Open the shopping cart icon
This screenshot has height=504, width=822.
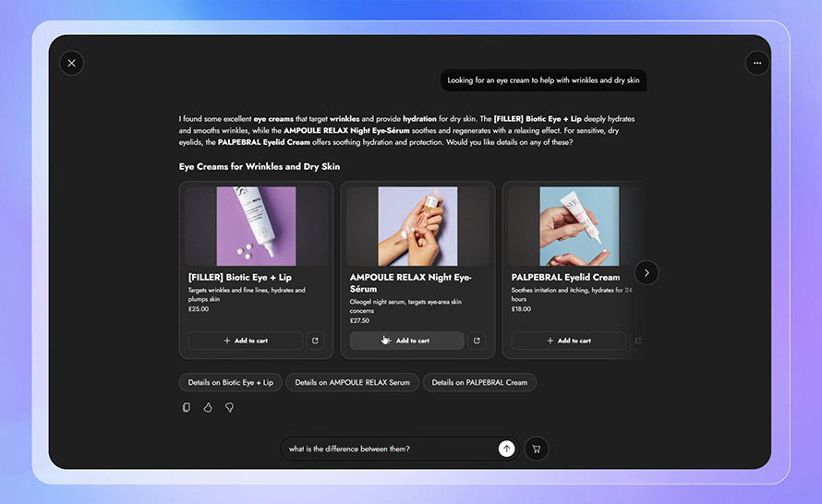click(x=537, y=449)
